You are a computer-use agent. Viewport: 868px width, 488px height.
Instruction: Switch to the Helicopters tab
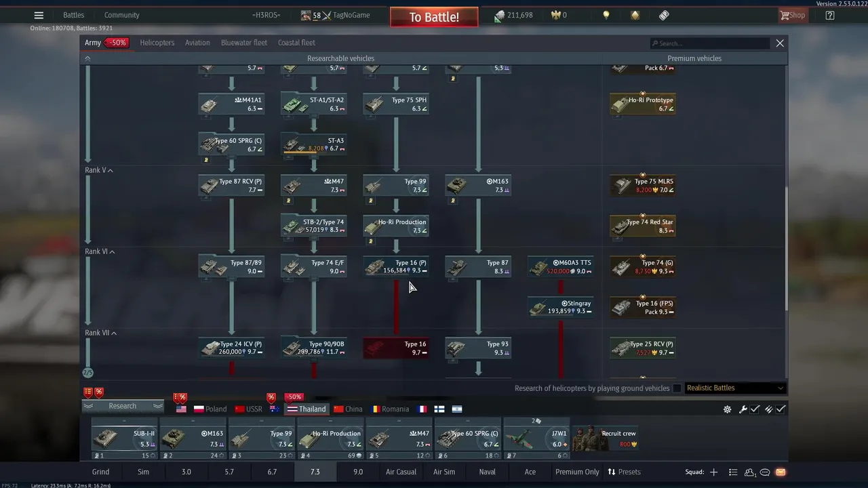pos(157,43)
